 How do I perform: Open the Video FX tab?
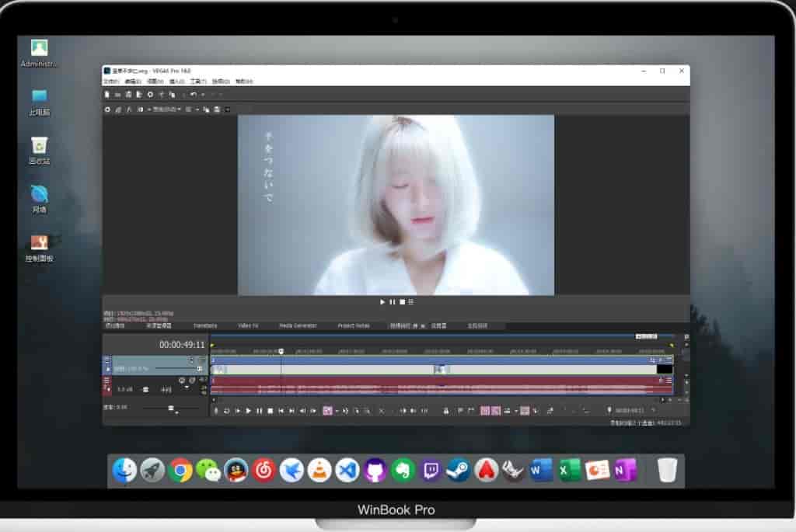(248, 325)
